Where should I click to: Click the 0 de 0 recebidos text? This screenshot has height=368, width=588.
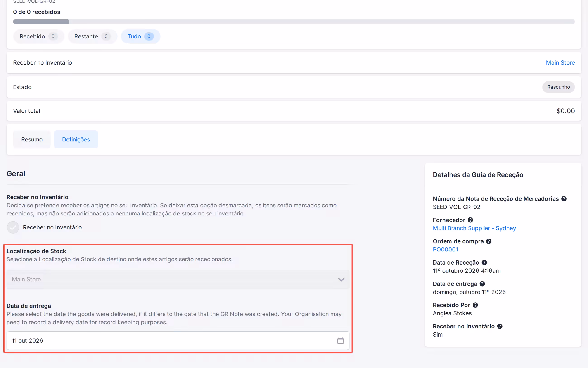[x=36, y=12]
